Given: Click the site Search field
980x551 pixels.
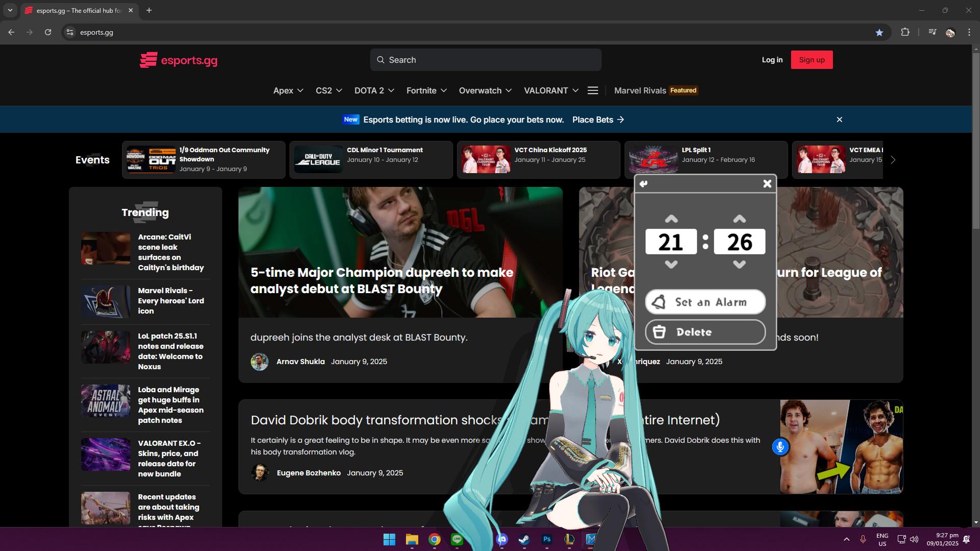Looking at the screenshot, I should point(485,60).
